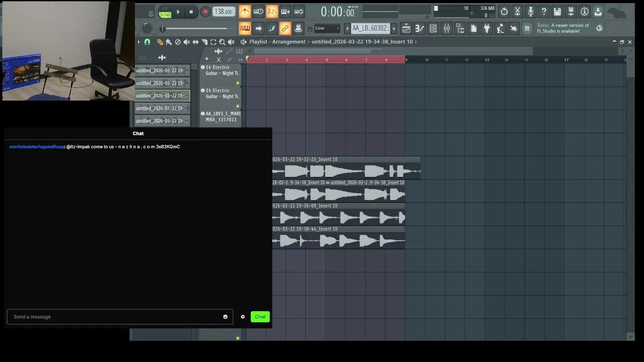Click the touch controller hand icon
Image resolution: width=644 pixels, height=362 pixels.
514,28
